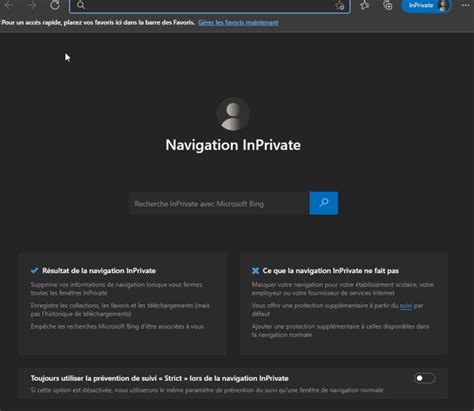Click the browser forward arrow
Viewport: 474px width, 411px height.
pyautogui.click(x=32, y=5)
